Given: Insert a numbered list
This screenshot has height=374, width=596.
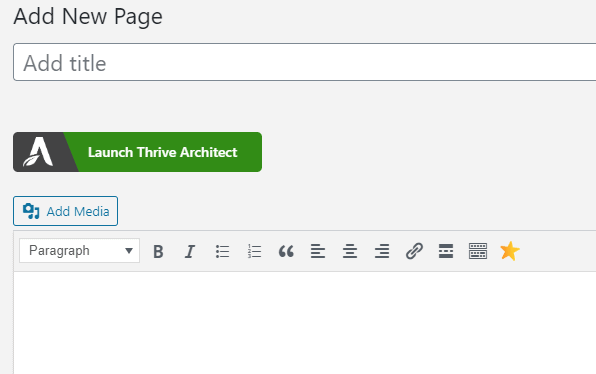Looking at the screenshot, I should pos(254,251).
